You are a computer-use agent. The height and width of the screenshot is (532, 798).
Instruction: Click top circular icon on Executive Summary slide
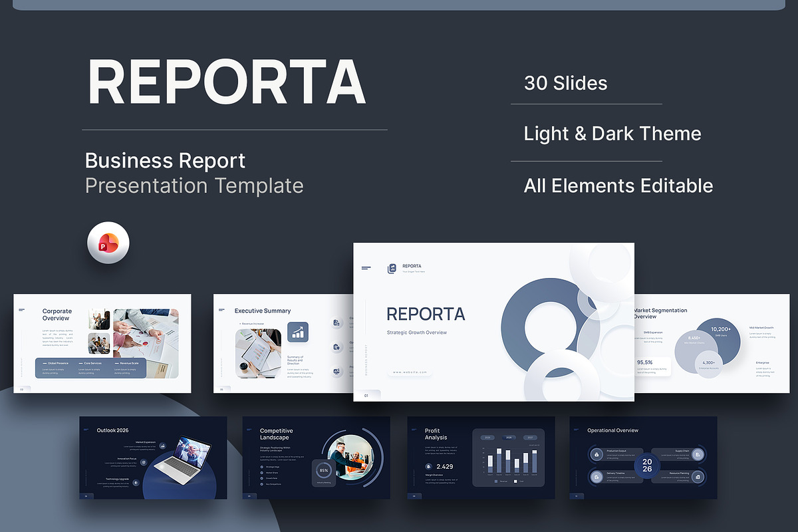[x=337, y=323]
